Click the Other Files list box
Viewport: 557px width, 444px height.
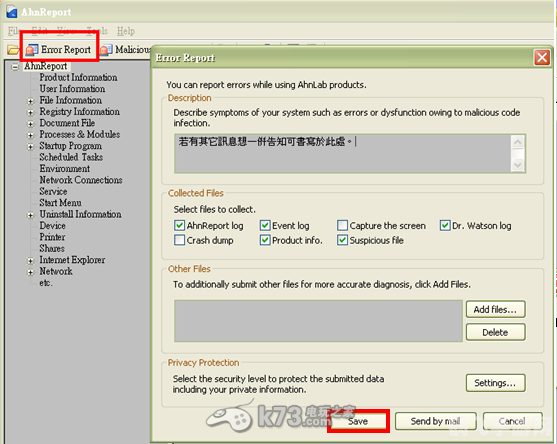pos(318,321)
